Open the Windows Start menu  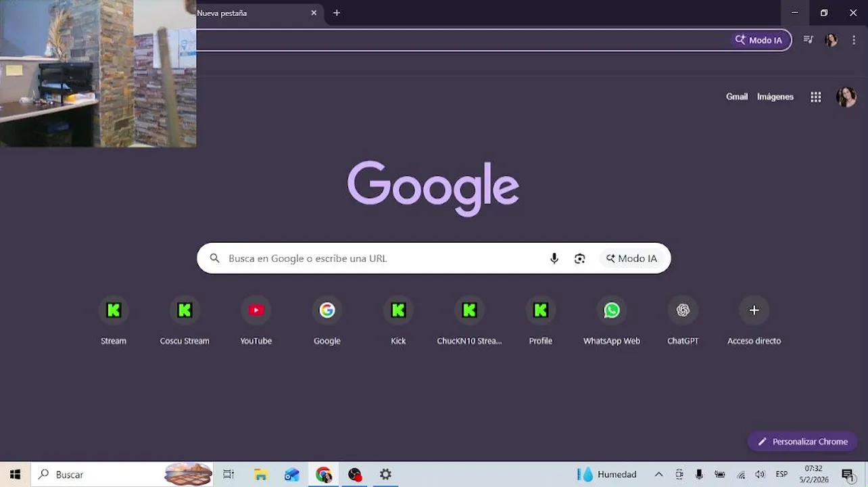click(x=15, y=474)
